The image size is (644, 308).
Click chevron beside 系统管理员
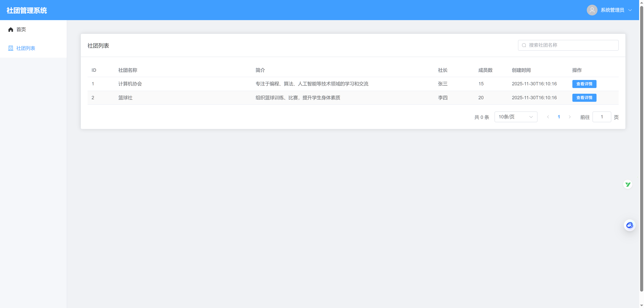pos(630,10)
